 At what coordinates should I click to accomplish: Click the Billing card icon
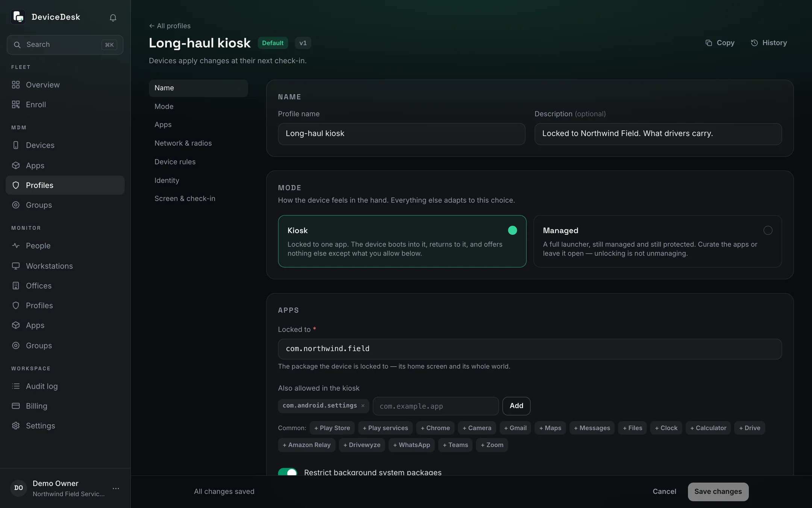[x=16, y=406]
